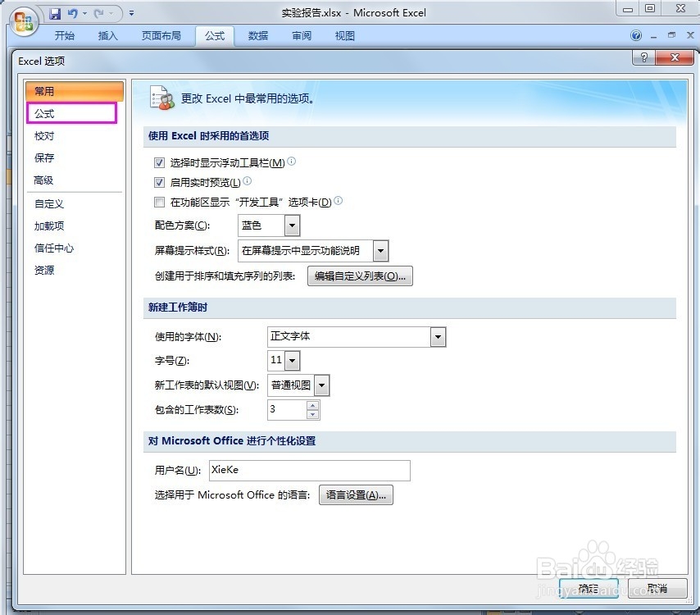Click 确定 button

[589, 588]
